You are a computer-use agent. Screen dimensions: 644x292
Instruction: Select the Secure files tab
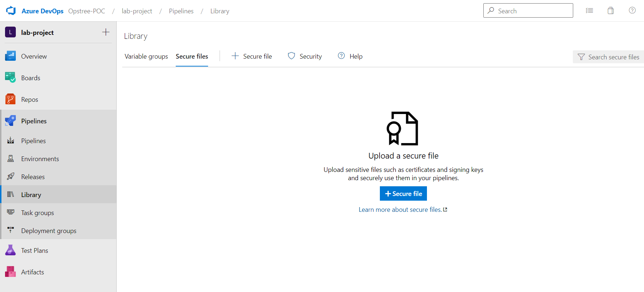(x=192, y=56)
